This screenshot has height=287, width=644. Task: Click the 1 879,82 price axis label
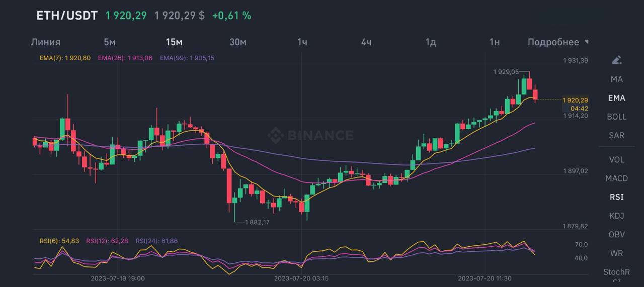point(576,227)
